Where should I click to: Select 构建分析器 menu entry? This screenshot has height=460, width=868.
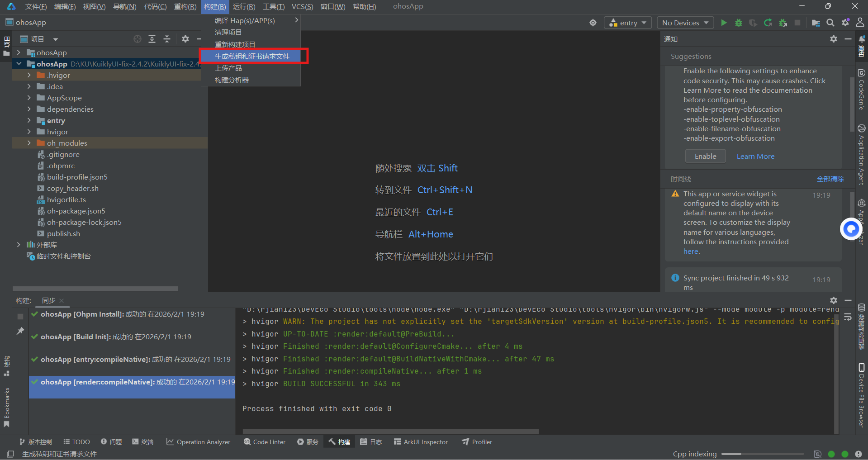[251, 80]
